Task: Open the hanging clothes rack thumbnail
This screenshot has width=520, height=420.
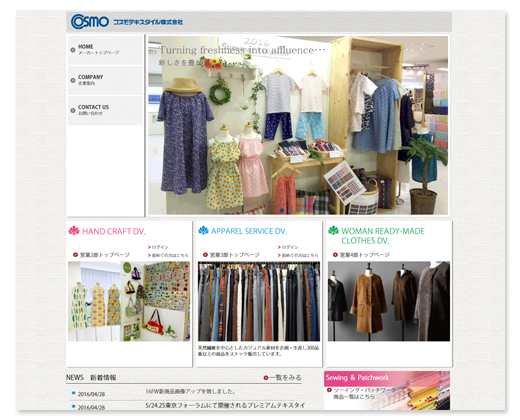Action: coord(259,301)
